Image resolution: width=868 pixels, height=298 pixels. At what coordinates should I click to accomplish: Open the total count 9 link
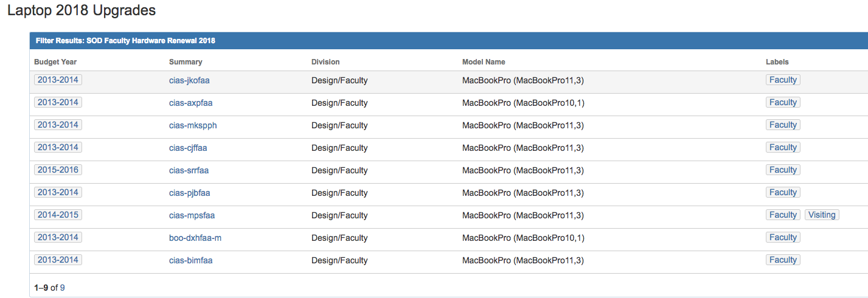[62, 288]
